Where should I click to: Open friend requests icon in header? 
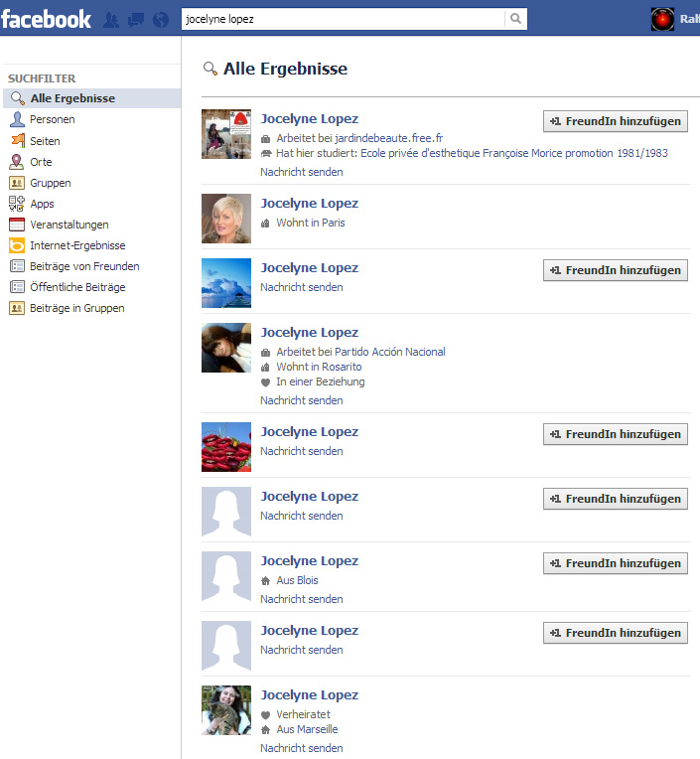pyautogui.click(x=111, y=20)
